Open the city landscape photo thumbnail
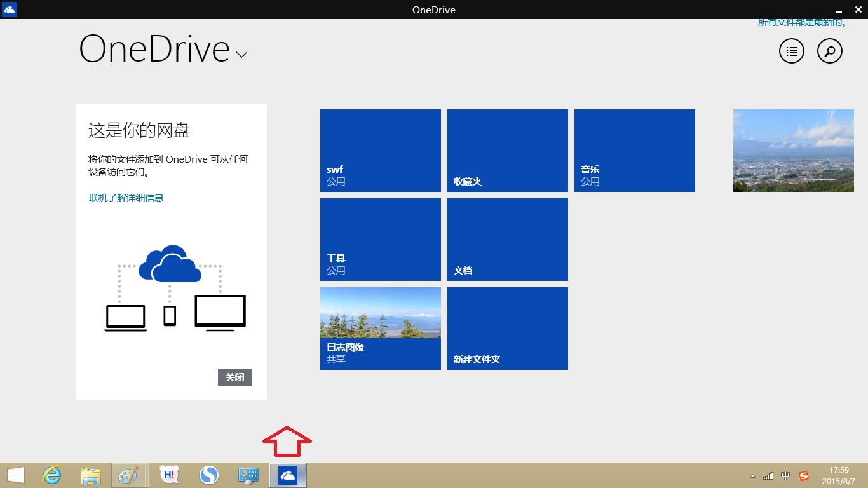The height and width of the screenshot is (488, 868). [x=793, y=151]
